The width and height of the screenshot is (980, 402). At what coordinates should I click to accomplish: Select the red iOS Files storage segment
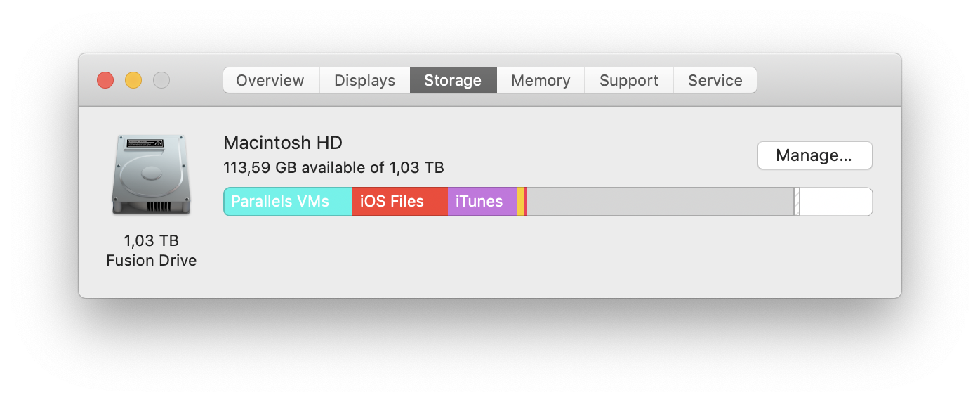(399, 202)
